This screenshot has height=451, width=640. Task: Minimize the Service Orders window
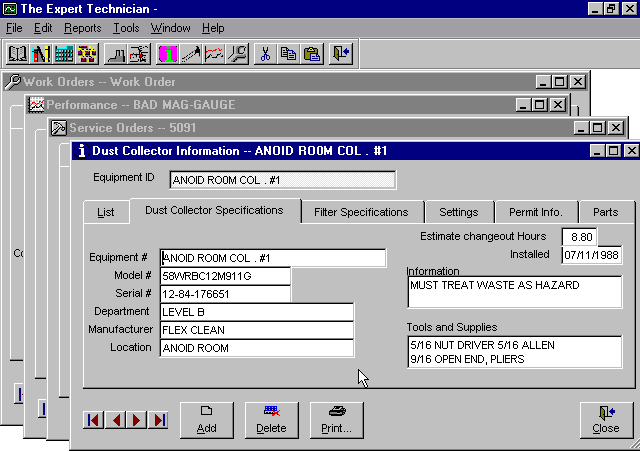pos(580,128)
